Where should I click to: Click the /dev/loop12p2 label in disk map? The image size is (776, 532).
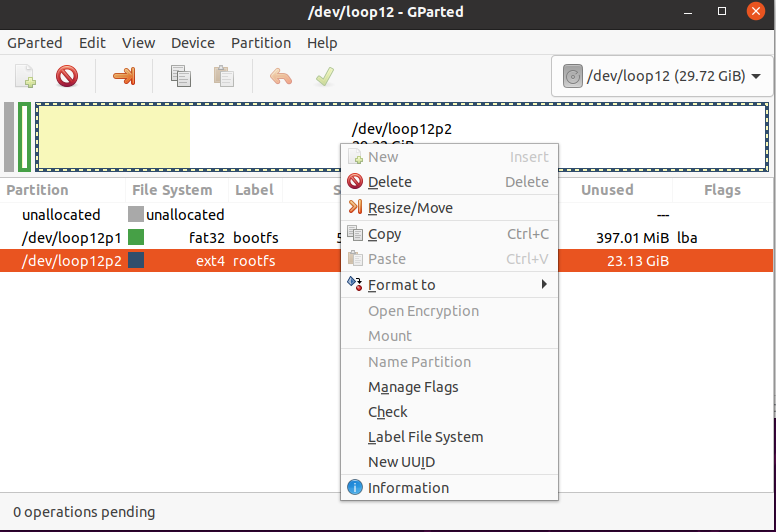tap(402, 129)
